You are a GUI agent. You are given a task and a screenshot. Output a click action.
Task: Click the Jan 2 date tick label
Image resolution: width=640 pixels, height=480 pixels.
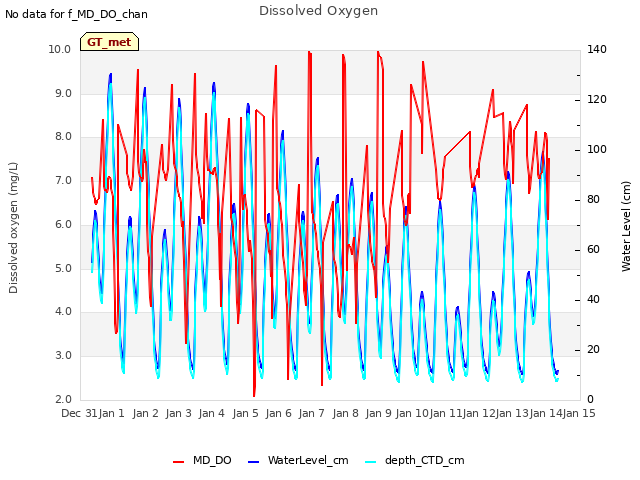[x=145, y=413]
